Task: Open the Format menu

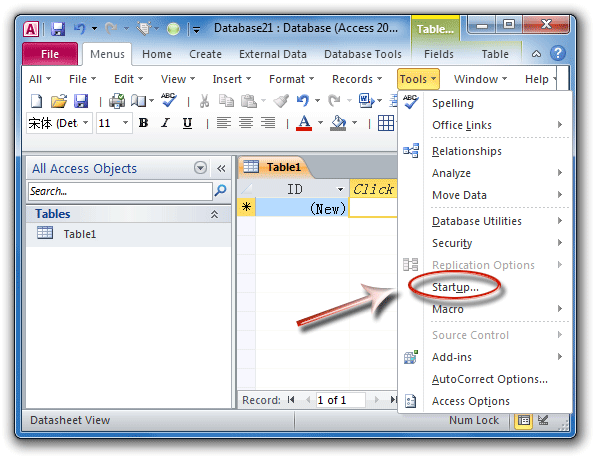Action: click(x=291, y=79)
